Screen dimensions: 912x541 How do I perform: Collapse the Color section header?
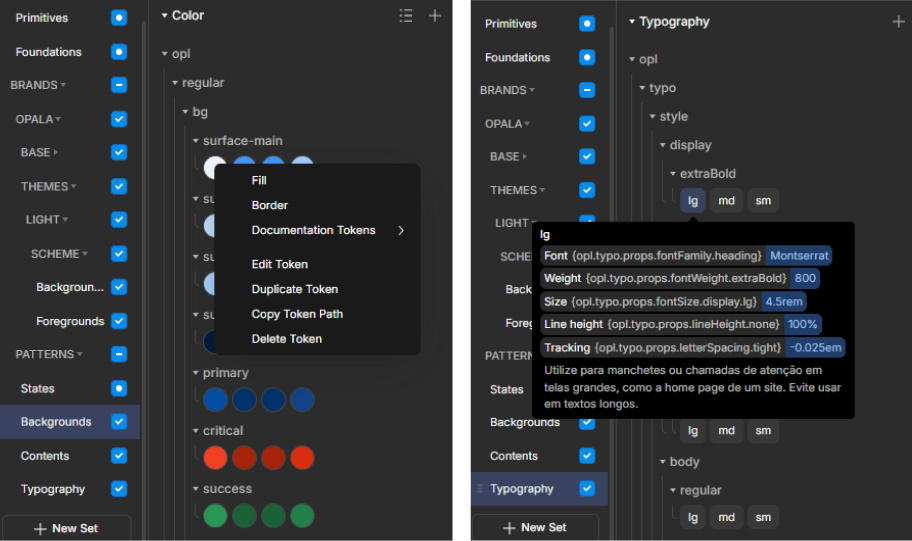click(x=165, y=16)
